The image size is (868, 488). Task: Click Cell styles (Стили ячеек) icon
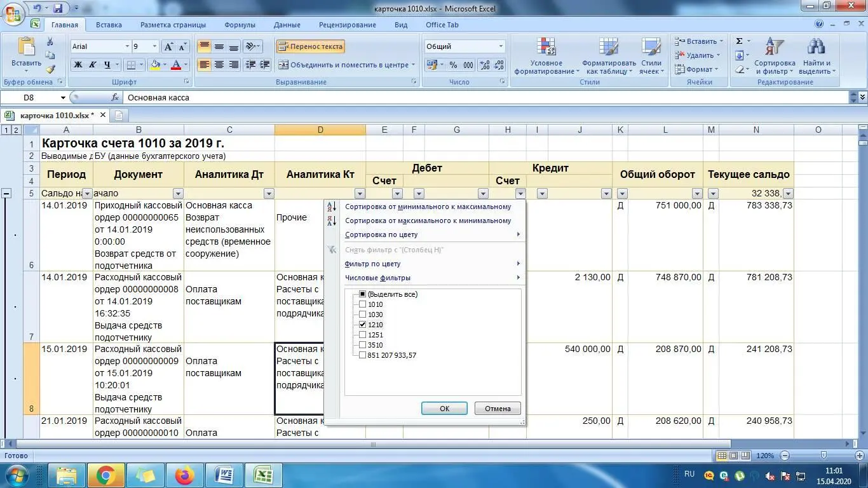[x=651, y=48]
